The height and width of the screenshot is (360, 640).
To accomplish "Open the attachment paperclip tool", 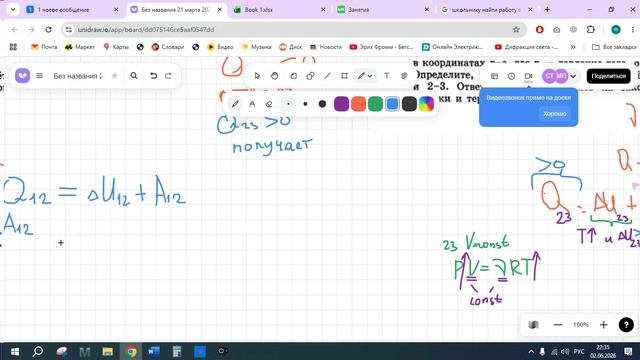I will [x=404, y=76].
